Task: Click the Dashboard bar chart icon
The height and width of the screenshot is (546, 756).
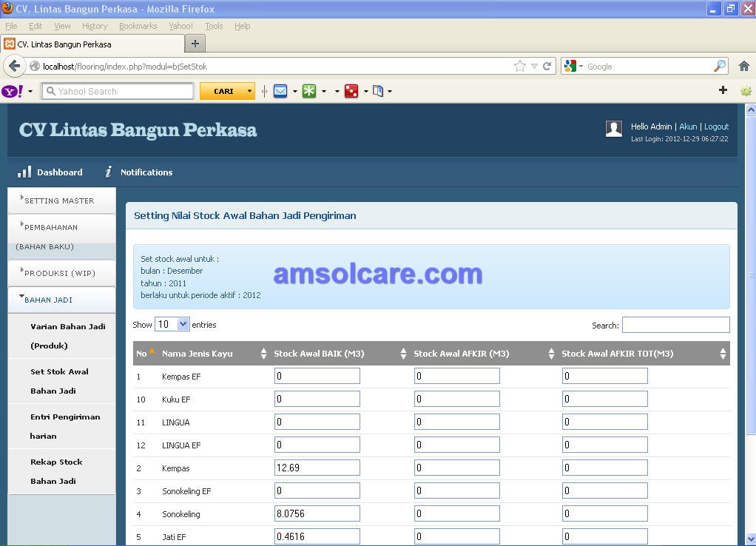Action: click(x=24, y=172)
